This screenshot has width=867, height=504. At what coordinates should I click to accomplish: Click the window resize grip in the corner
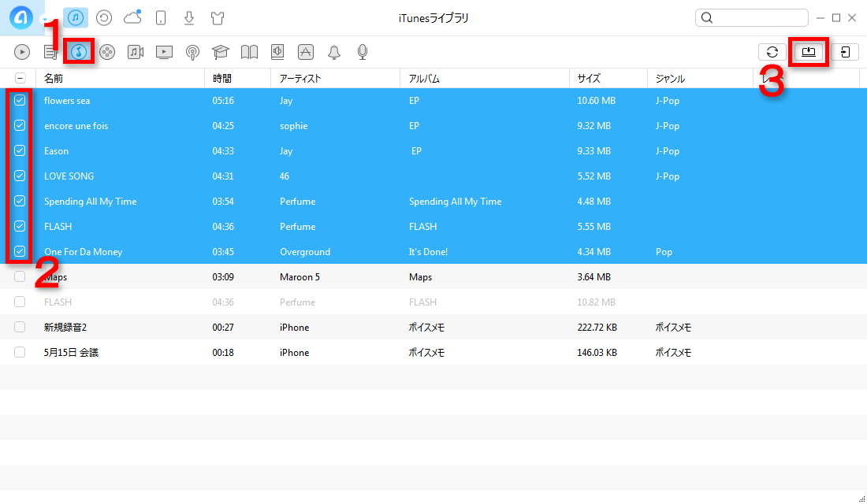861,498
